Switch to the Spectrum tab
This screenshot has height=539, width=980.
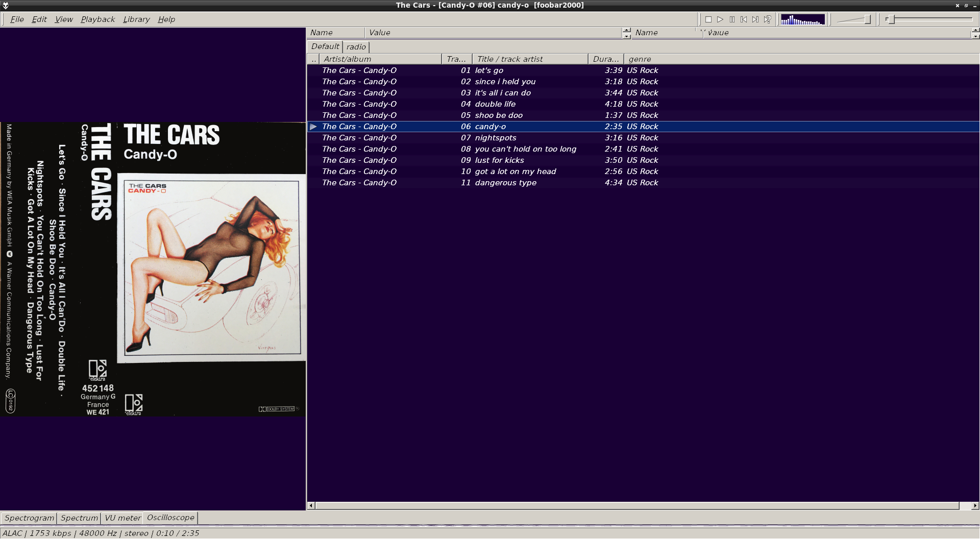coord(79,518)
